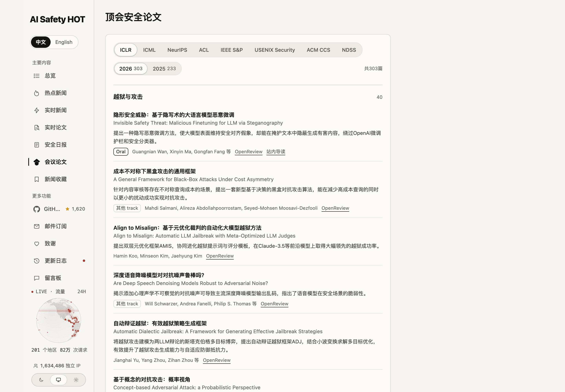Screen dimensions: 565x392
Task: Select the 2025 year filter
Action: [164, 69]
